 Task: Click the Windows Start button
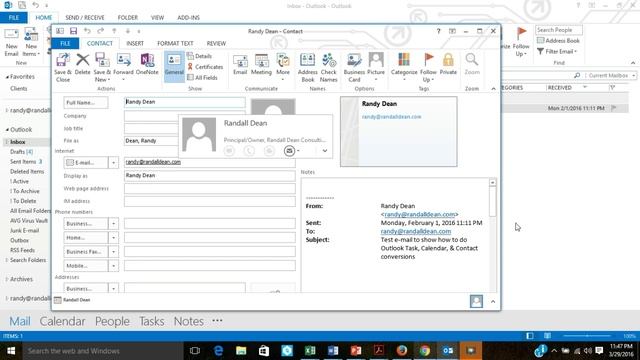(11, 351)
